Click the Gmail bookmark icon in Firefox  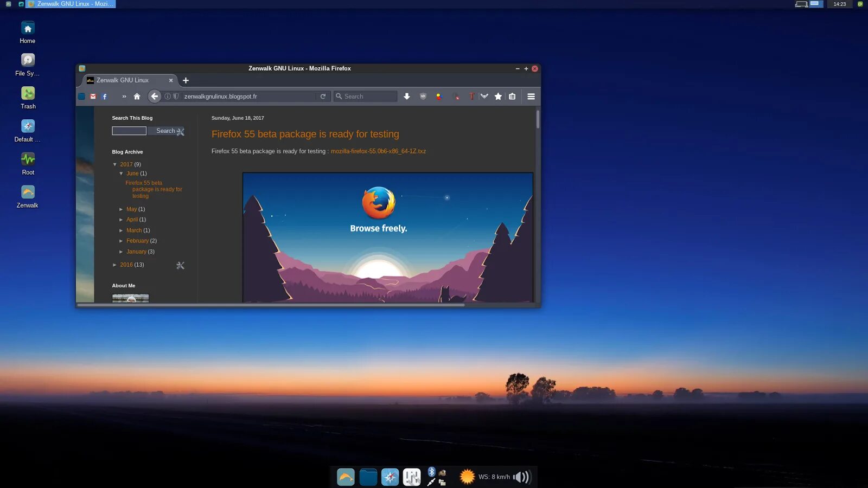click(93, 97)
